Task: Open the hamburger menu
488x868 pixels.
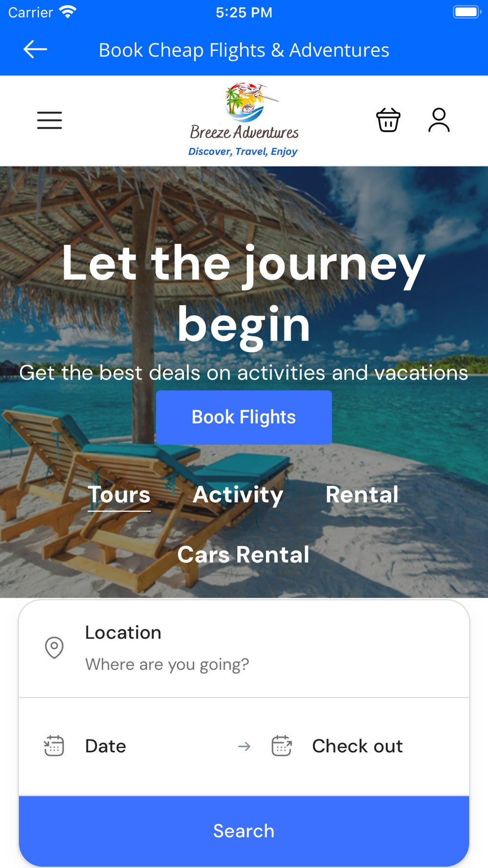Action: point(49,120)
